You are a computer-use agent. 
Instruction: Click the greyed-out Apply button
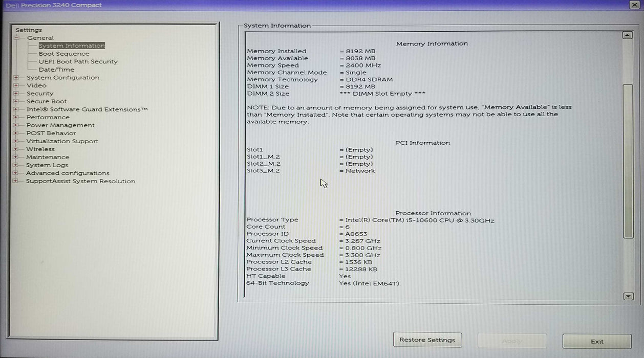pyautogui.click(x=512, y=341)
